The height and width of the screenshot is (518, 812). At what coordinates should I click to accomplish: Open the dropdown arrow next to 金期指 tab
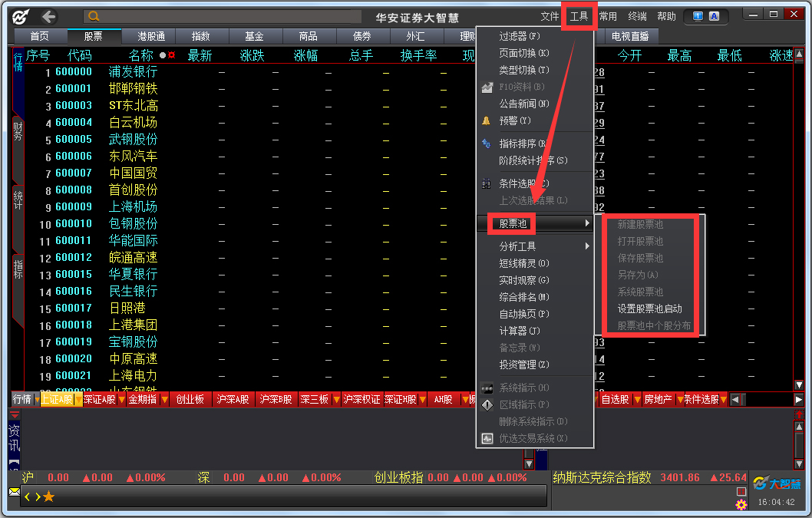[x=164, y=399]
